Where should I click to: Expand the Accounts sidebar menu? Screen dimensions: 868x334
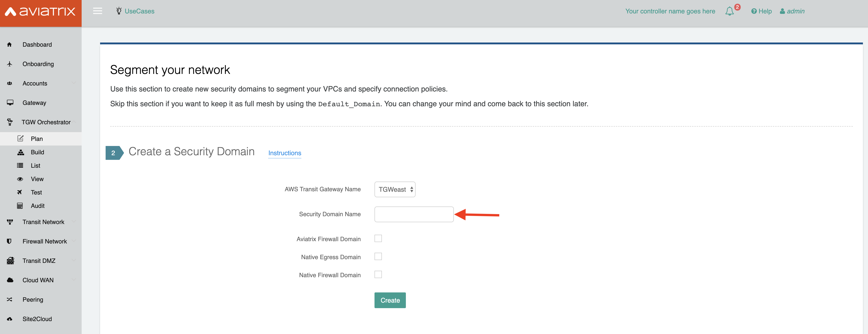35,83
